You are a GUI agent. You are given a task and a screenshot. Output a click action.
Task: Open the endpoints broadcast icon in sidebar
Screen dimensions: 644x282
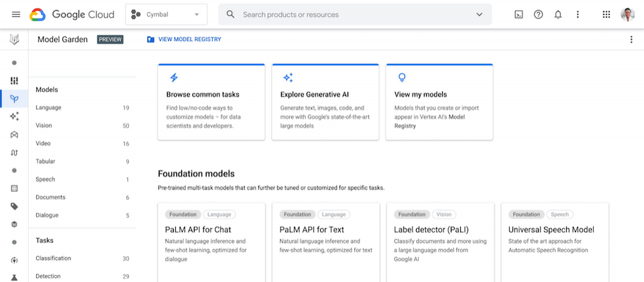14,261
